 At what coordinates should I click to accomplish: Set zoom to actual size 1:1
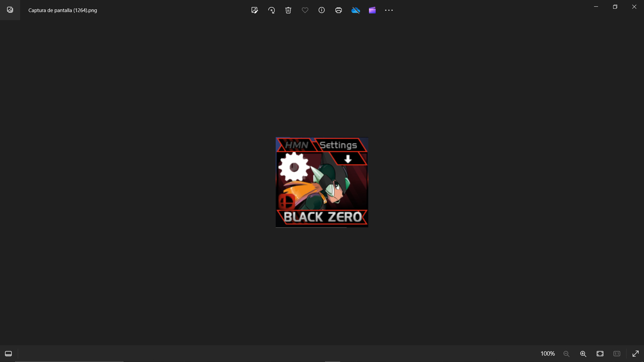click(617, 354)
